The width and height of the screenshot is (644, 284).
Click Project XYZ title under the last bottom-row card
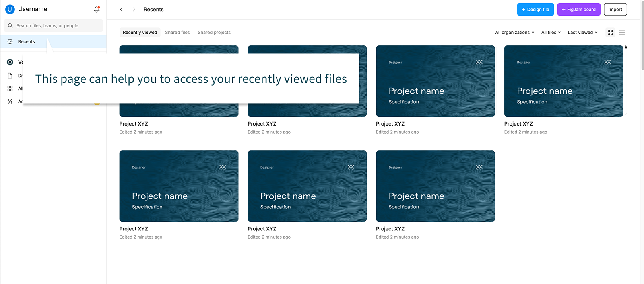(390, 229)
